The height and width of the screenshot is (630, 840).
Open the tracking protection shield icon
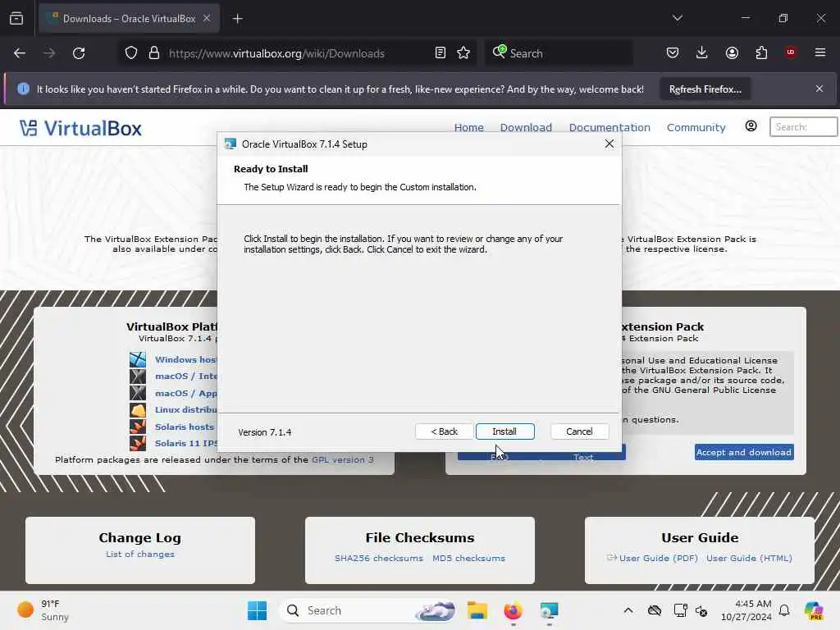[131, 53]
